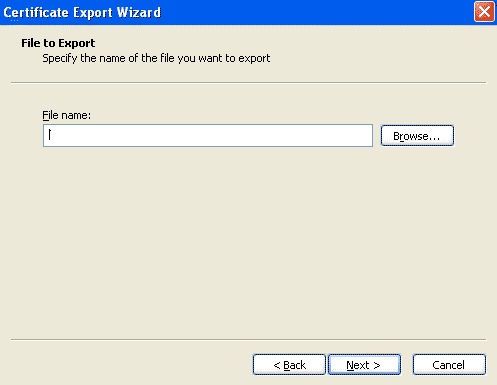Choose a save location via Browse...

417,136
